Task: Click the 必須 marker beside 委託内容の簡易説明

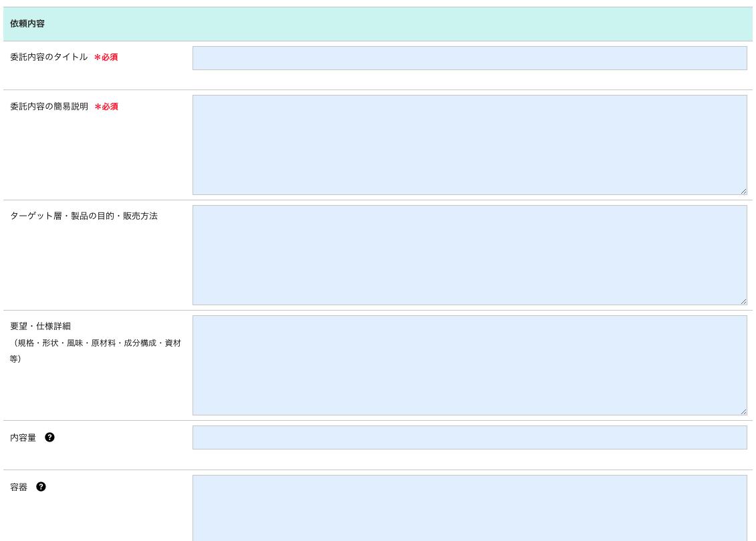Action: (x=106, y=107)
